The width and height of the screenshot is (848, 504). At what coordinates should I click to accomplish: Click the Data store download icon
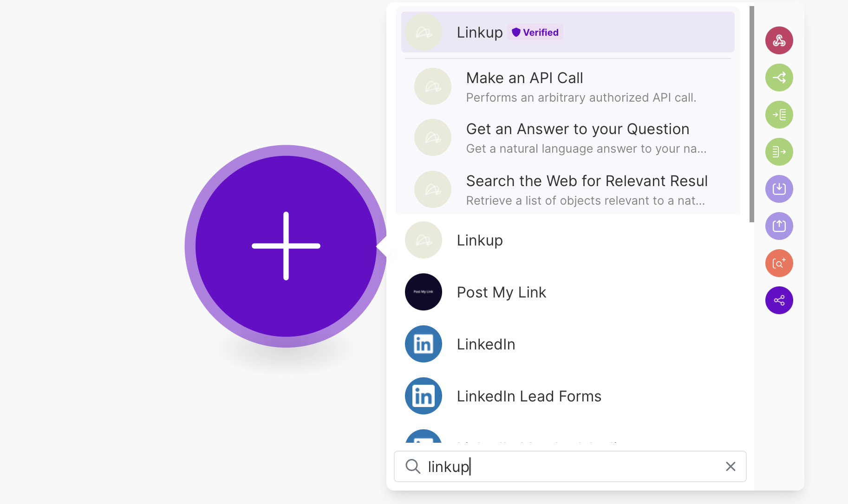(779, 189)
